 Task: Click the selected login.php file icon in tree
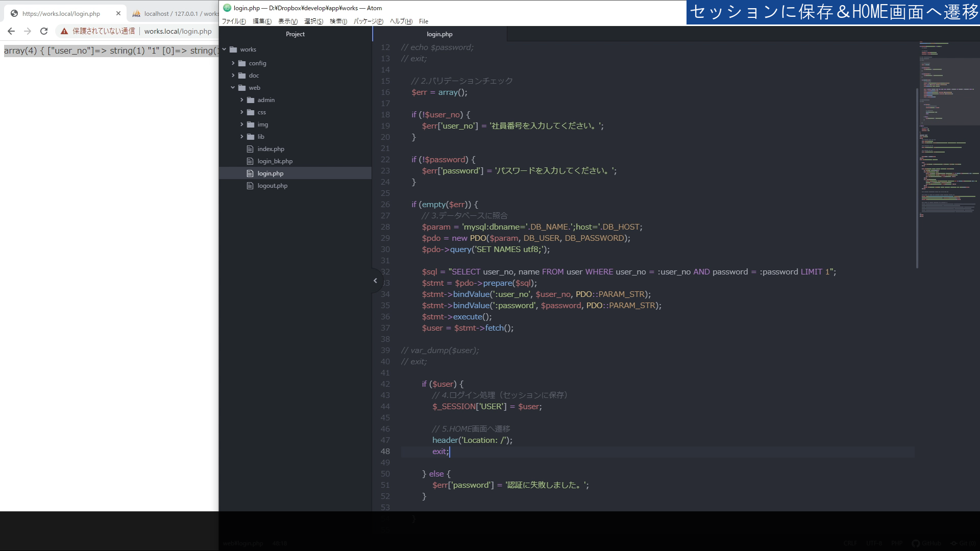pos(250,173)
